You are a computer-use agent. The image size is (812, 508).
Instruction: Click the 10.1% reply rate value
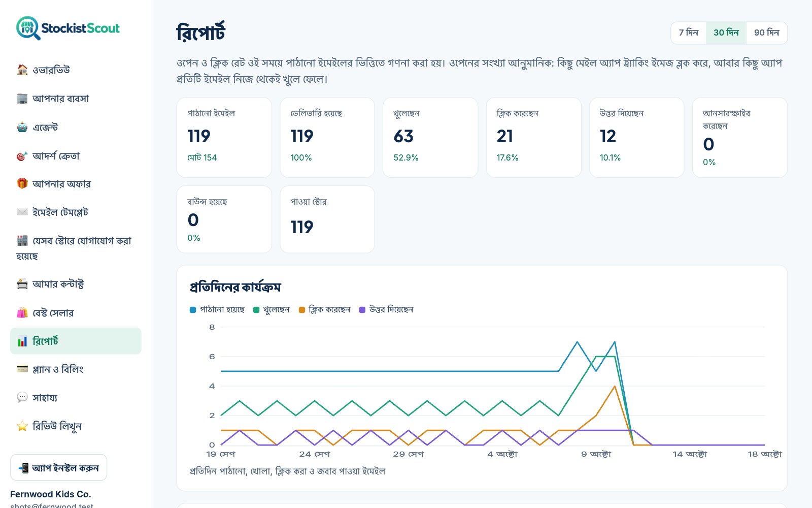(x=610, y=157)
